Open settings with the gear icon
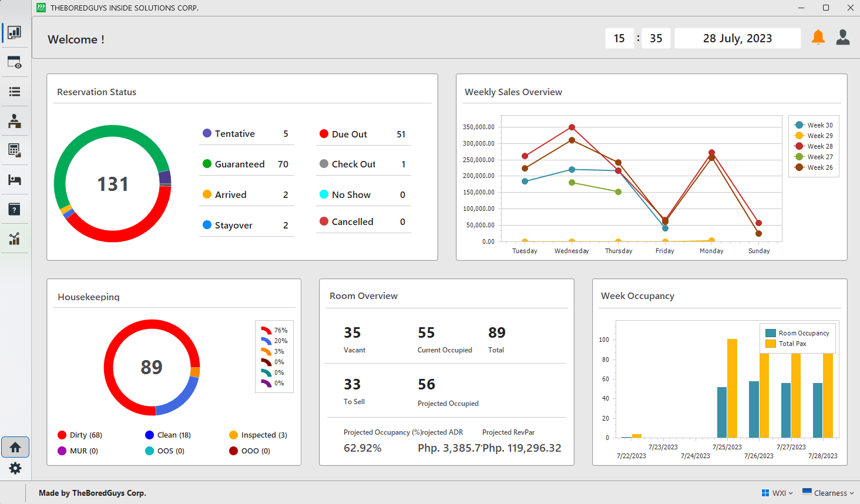Screen dimensions: 860x504 pos(15,468)
